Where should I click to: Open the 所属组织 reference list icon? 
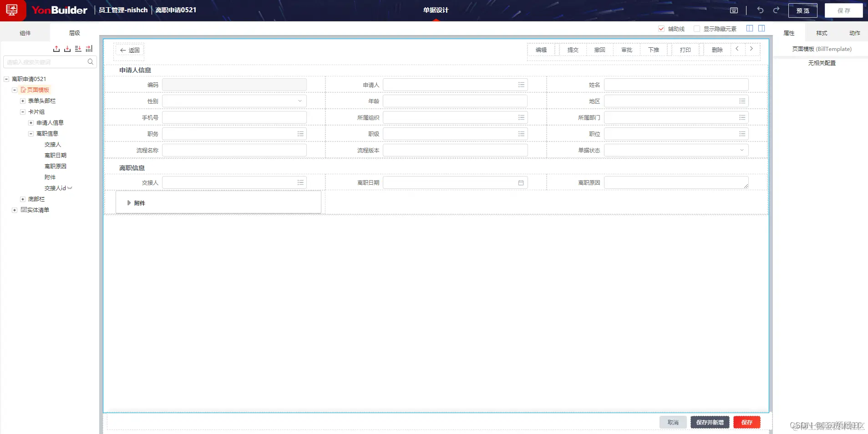(521, 117)
